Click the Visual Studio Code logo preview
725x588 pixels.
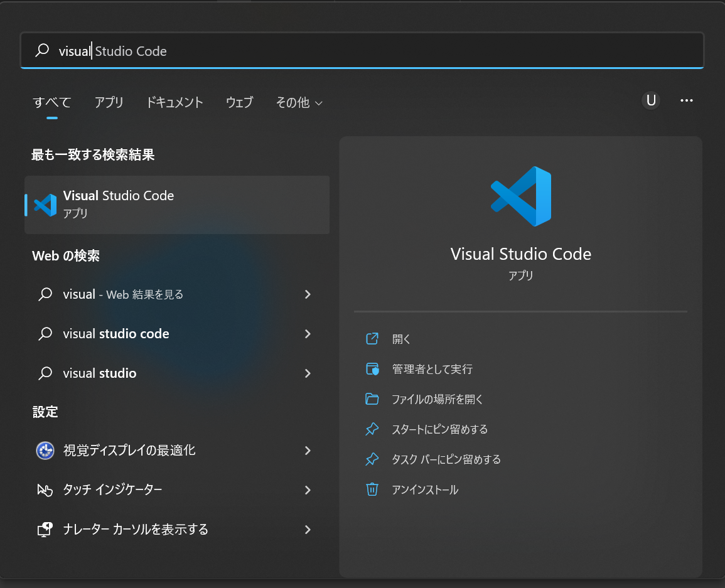pos(520,196)
